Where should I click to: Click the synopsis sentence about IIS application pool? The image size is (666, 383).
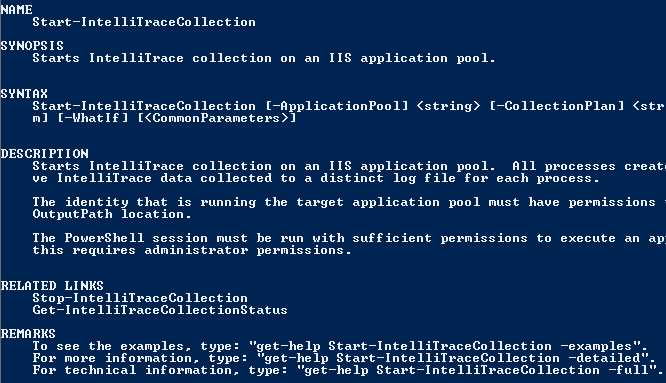pos(264,58)
